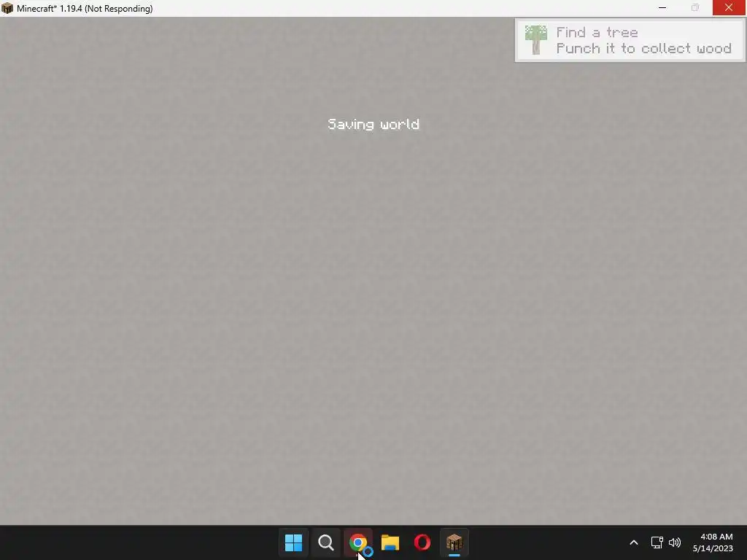This screenshot has height=560, width=747.
Task: Click the tree icon in tutorial toast
Action: point(536,40)
